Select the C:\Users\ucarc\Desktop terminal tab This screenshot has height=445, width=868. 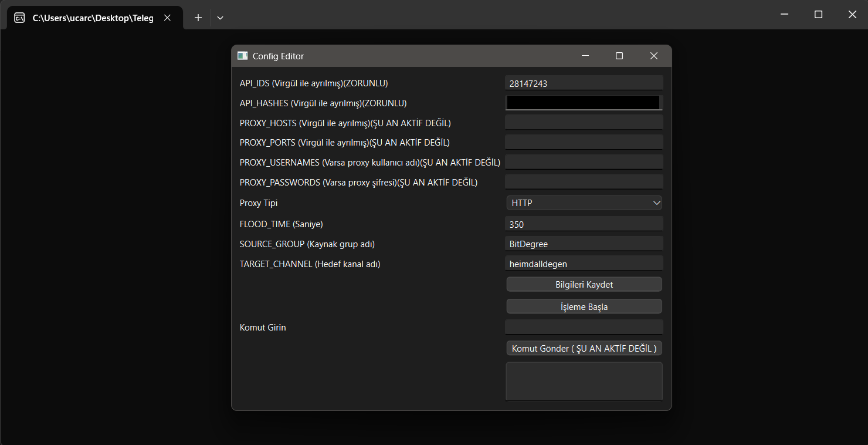[95, 18]
